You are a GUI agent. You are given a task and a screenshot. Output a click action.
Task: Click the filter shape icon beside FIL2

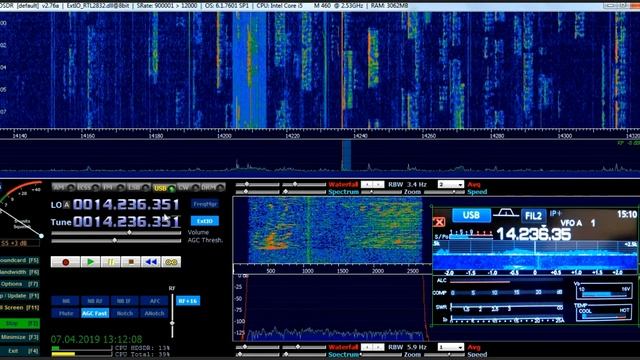tap(505, 213)
